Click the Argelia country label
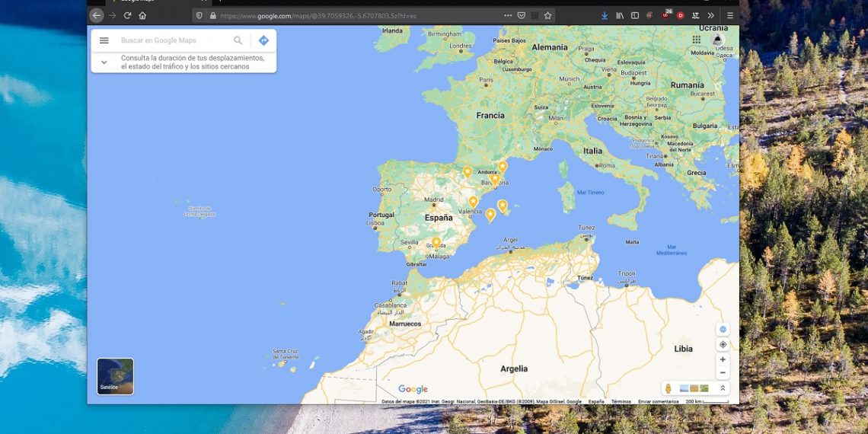This screenshot has width=868, height=434. tap(514, 369)
